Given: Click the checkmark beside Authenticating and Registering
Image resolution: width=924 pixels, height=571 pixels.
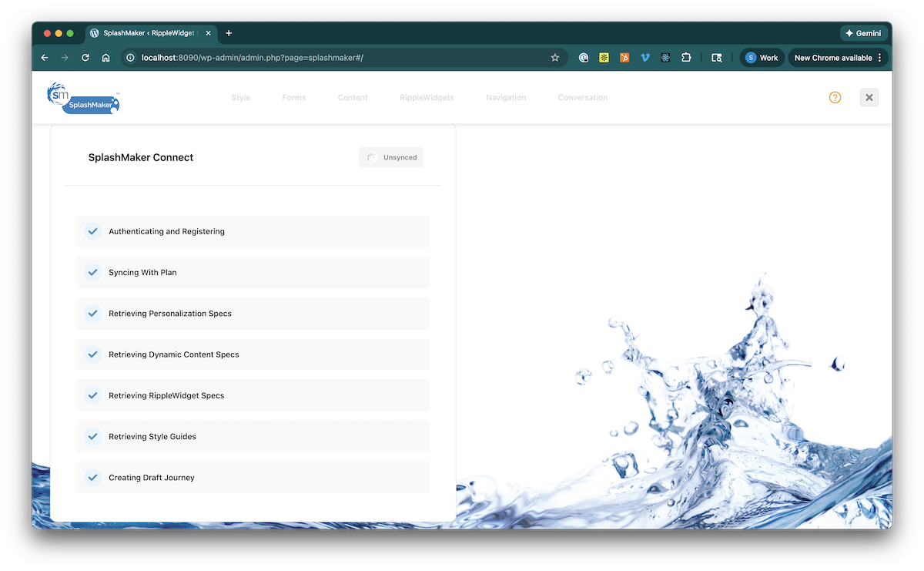Looking at the screenshot, I should [x=92, y=231].
